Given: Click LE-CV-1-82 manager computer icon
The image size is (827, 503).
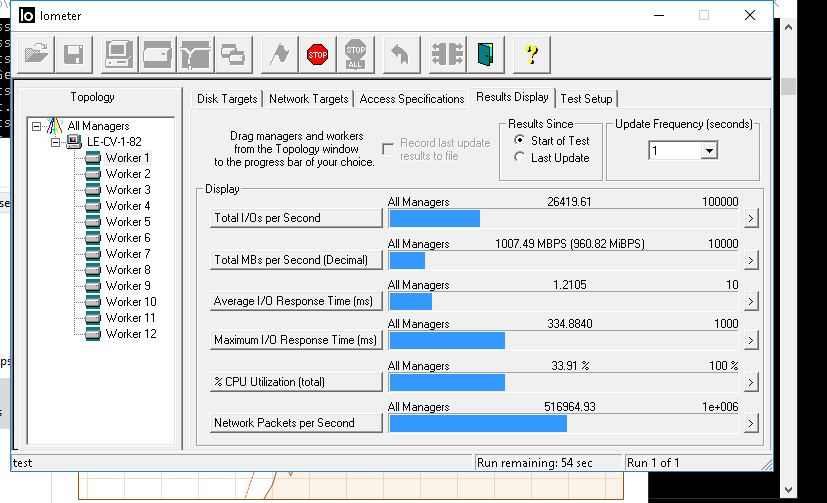Looking at the screenshot, I should point(74,141).
